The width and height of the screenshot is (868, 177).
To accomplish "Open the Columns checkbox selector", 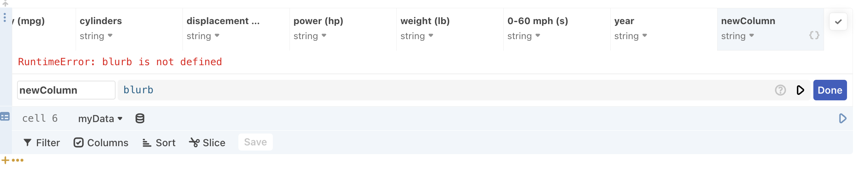I will pyautogui.click(x=101, y=143).
